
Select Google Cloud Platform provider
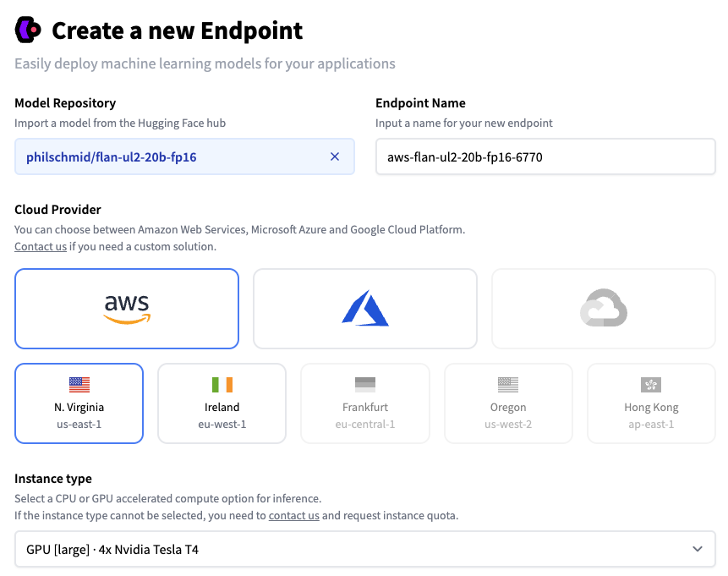[603, 308]
